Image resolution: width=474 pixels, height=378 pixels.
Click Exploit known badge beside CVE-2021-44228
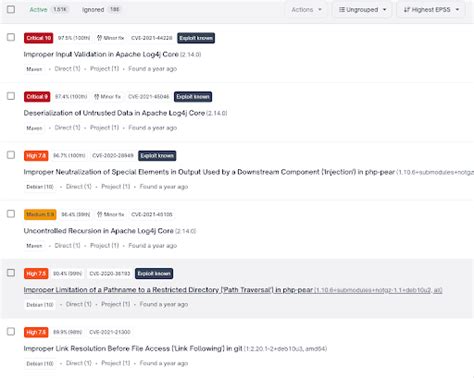[x=196, y=38]
